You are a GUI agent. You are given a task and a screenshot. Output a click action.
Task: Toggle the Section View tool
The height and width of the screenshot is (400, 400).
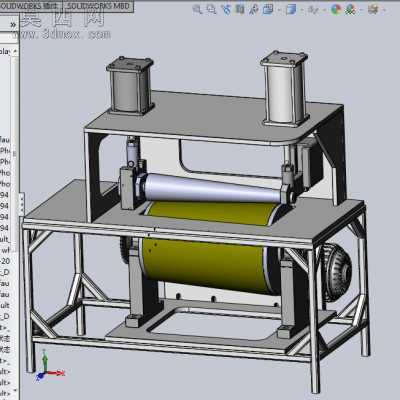tap(240, 10)
